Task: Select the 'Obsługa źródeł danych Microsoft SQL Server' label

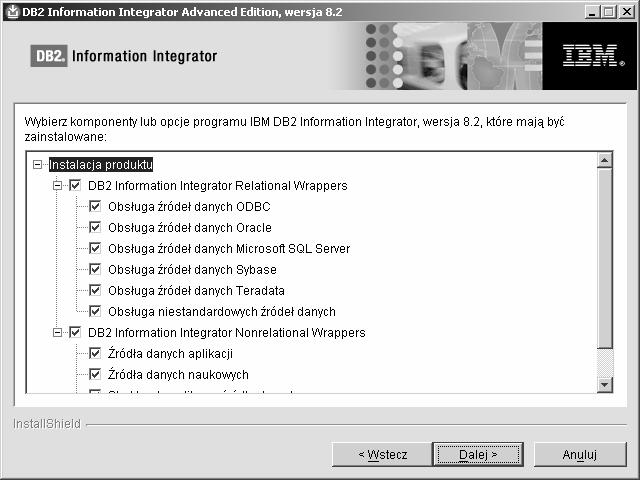Action: 229,249
